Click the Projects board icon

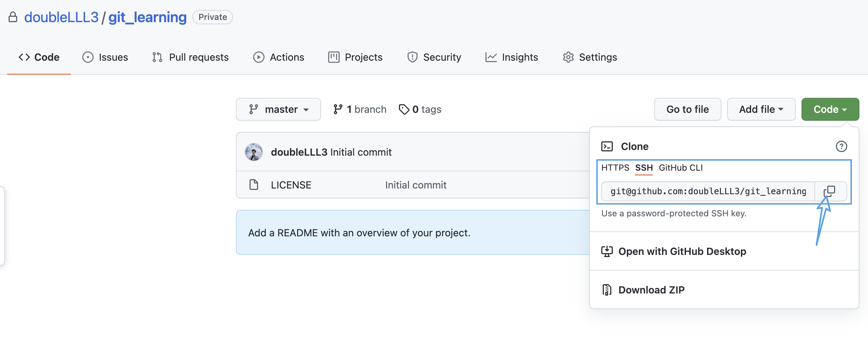point(334,57)
